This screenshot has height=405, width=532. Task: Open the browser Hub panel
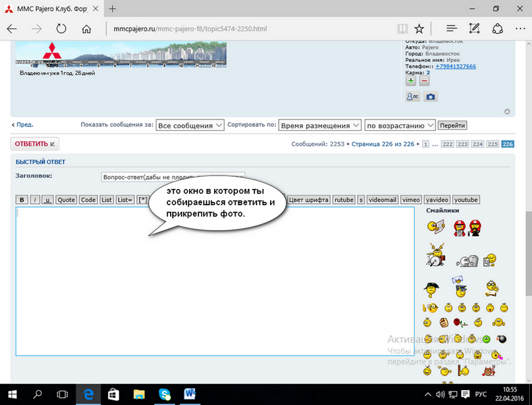tap(452, 29)
